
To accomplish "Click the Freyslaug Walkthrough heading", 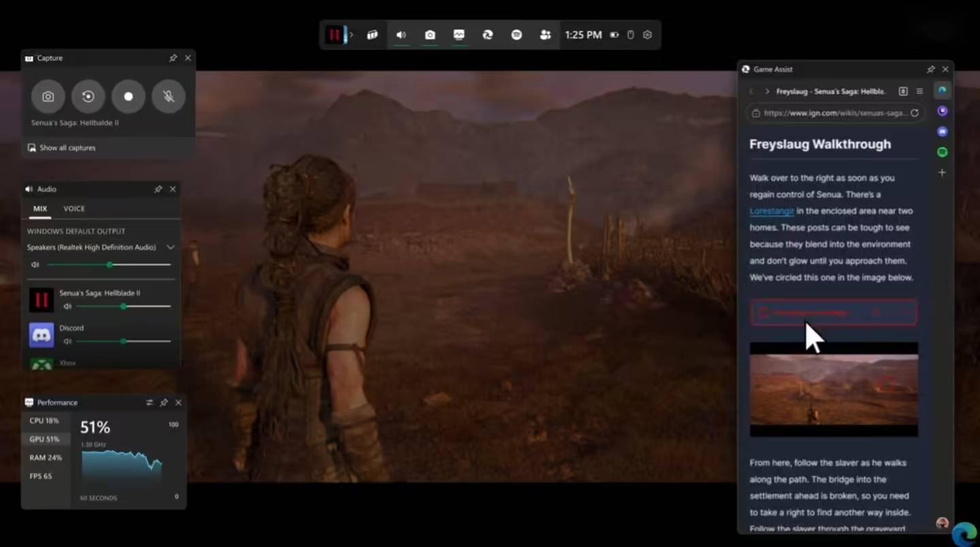I will 820,144.
